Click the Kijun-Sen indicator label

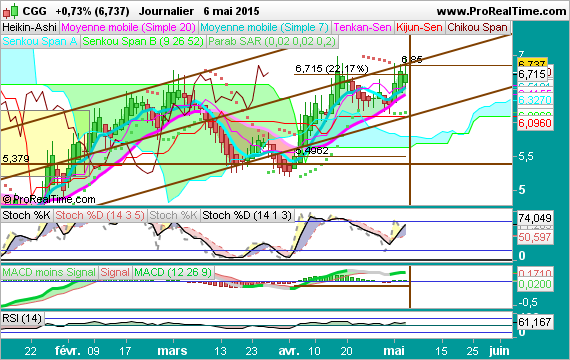[x=419, y=27]
